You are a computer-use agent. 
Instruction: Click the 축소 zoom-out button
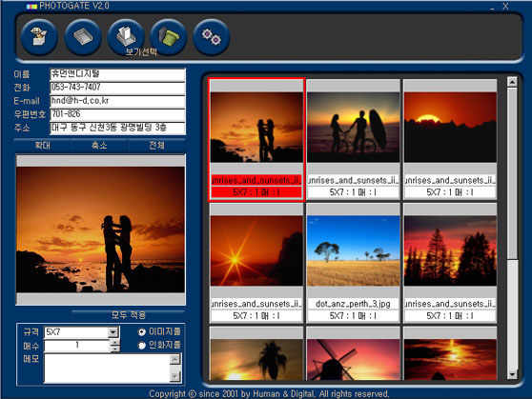coord(99,146)
